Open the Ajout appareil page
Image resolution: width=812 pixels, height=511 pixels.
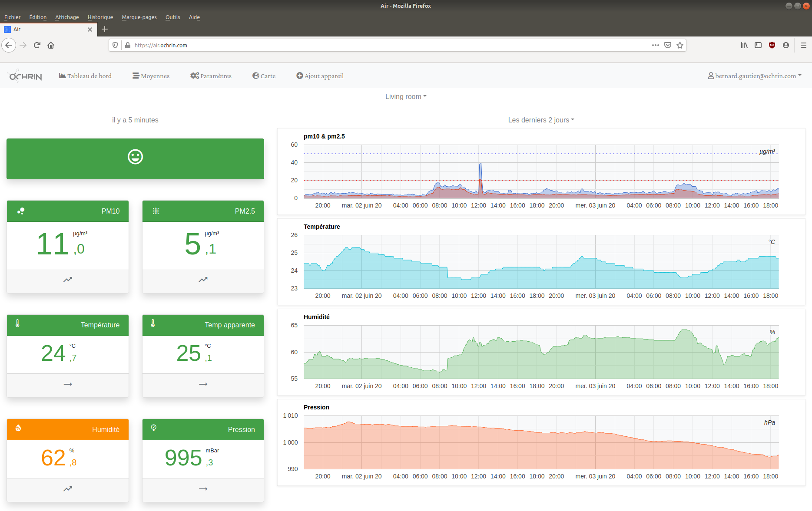(320, 76)
